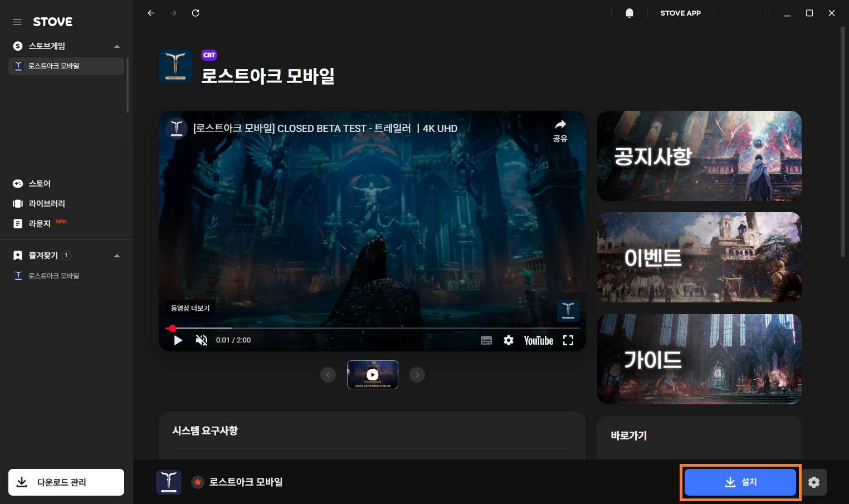849x504 pixels.
Task: Go back using the left arrow
Action: coord(151,13)
